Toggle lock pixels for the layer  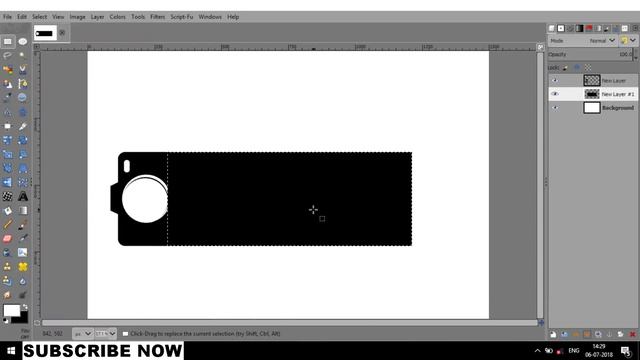(565, 68)
